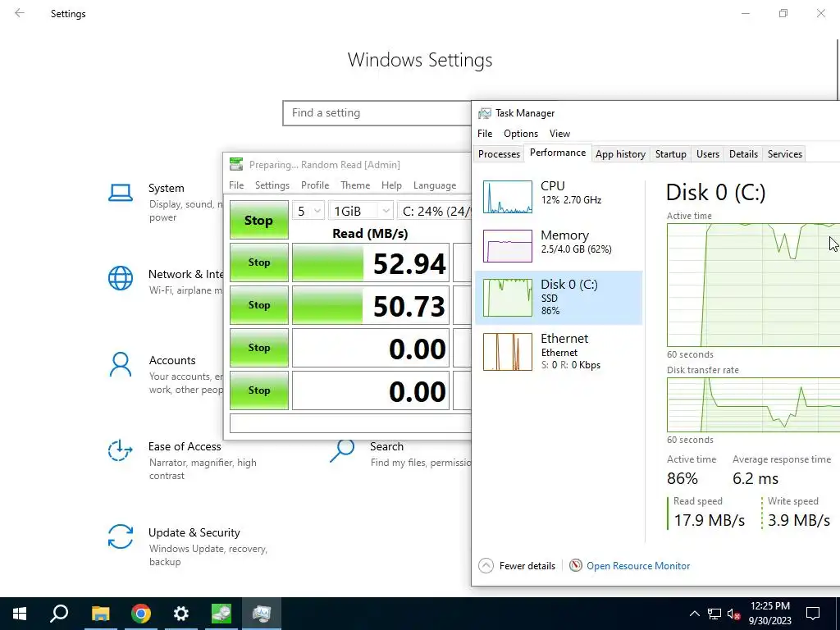Click the Disk transfer rate graph

(x=753, y=404)
